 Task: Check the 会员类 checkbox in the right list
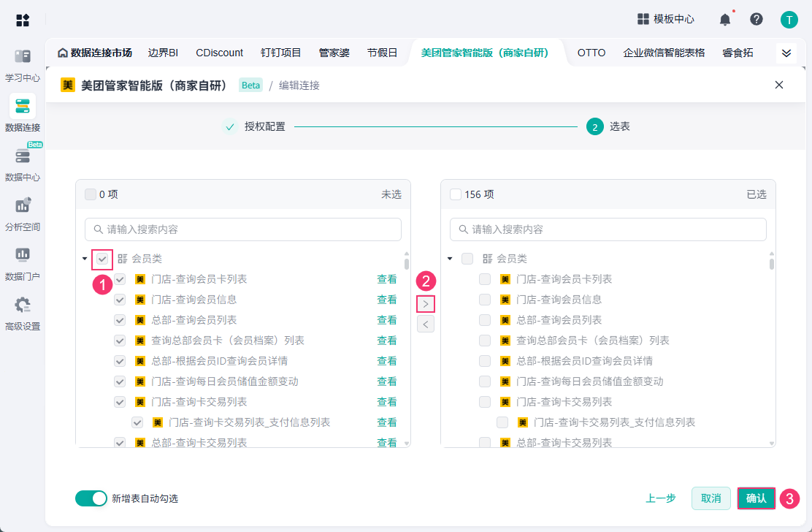pos(467,259)
